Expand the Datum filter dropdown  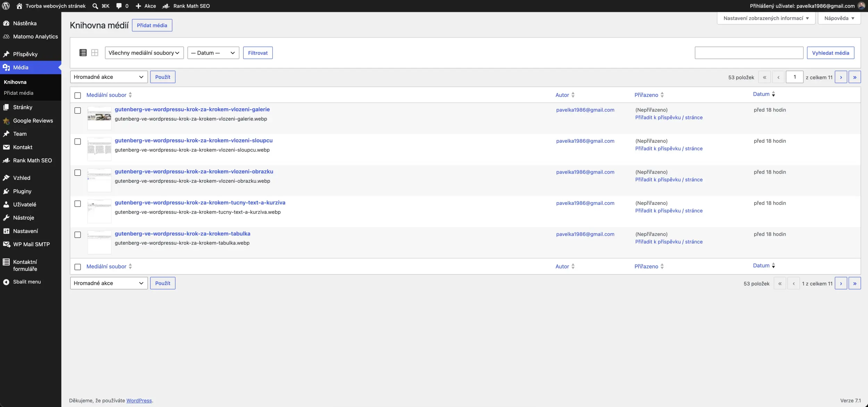tap(213, 53)
